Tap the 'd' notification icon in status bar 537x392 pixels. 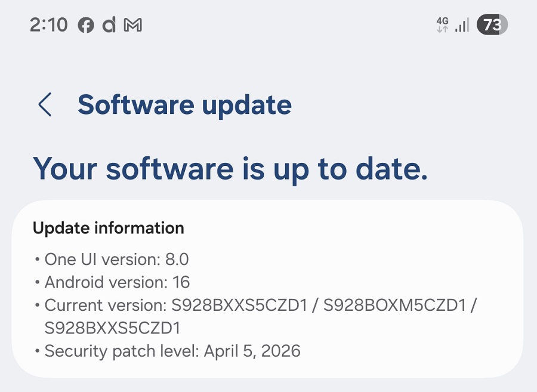(x=109, y=25)
